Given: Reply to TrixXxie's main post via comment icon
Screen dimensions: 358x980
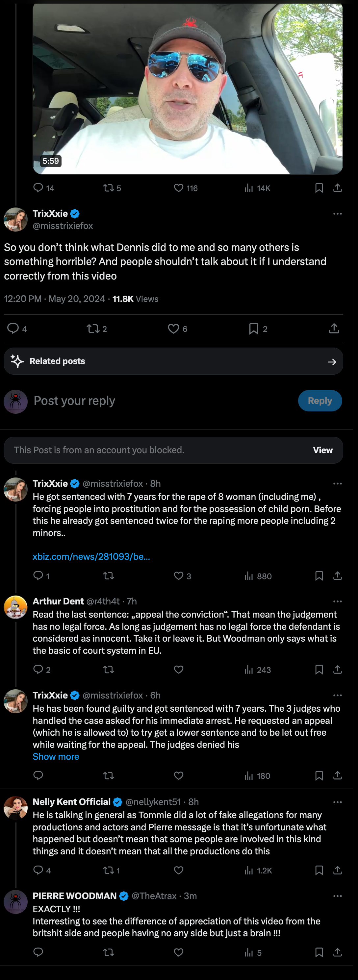Looking at the screenshot, I should pyautogui.click(x=13, y=328).
